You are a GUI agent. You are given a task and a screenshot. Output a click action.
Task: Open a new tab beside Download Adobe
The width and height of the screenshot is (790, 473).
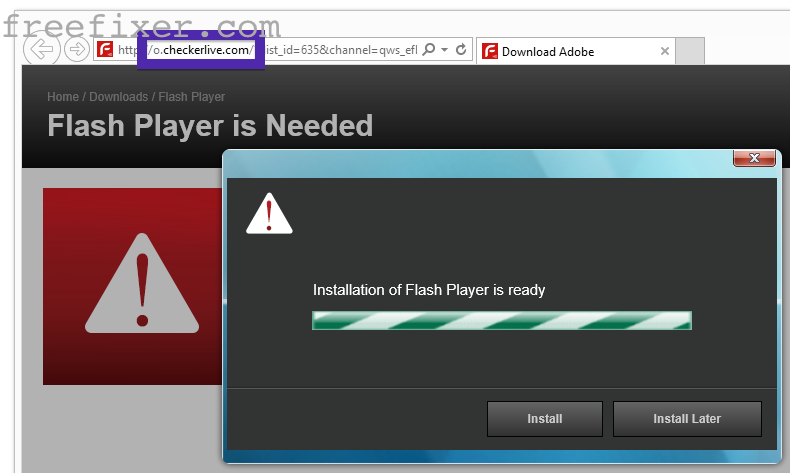click(690, 51)
